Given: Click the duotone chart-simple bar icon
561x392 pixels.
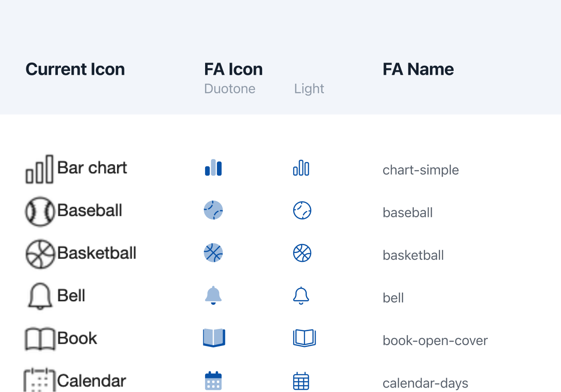Looking at the screenshot, I should [x=213, y=168].
